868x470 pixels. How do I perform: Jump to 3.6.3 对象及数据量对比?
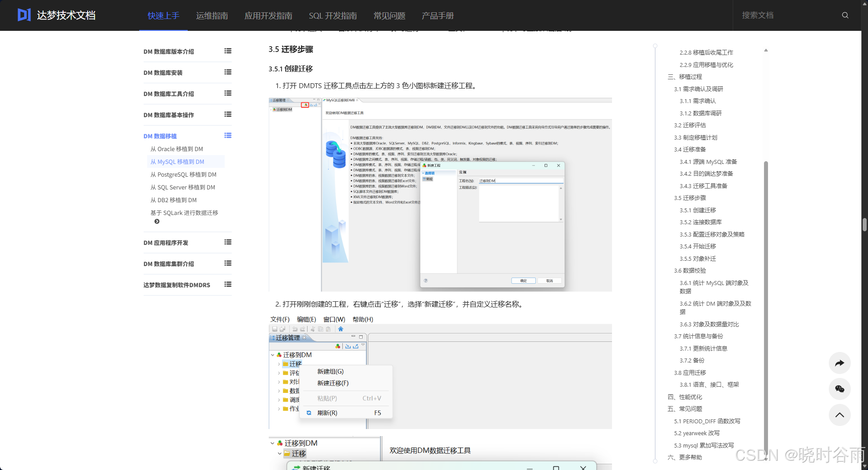tap(709, 325)
